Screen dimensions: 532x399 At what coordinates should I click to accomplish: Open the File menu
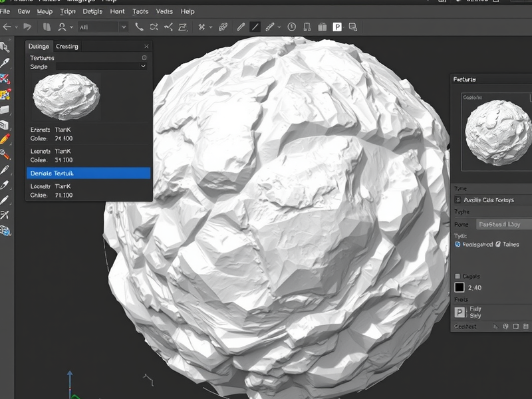tap(5, 11)
